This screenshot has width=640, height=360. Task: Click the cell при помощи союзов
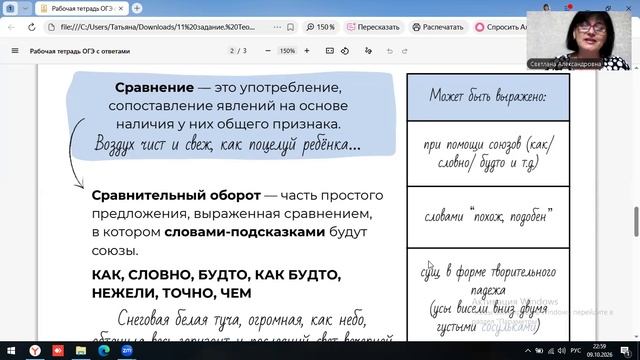(488, 153)
